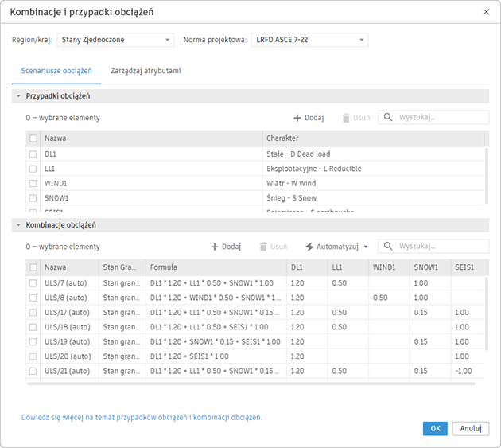Screen dimensions: 501x448
Task: Click the search magnifier in load cases
Action: coord(388,117)
